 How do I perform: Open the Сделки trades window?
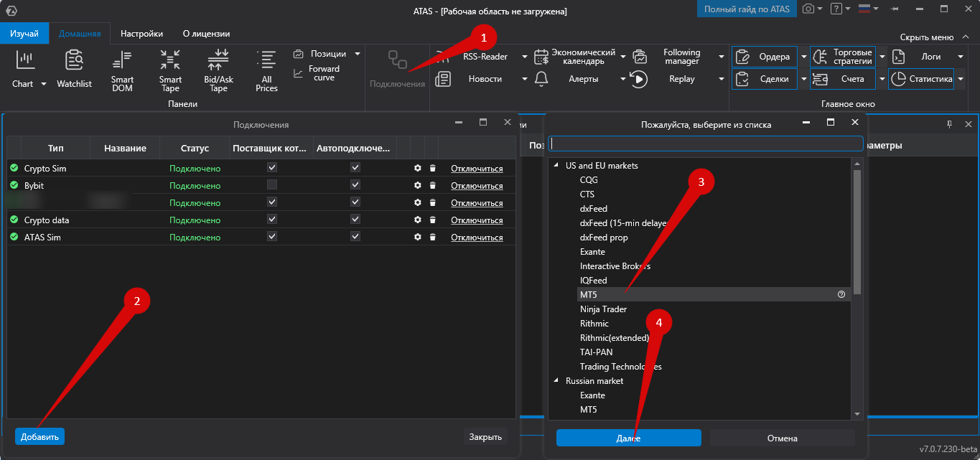pos(765,79)
